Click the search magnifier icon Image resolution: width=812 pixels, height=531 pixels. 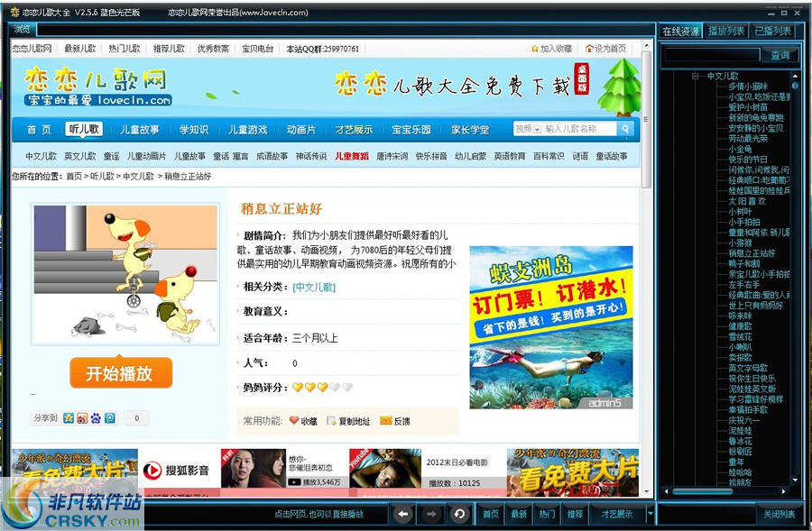coord(625,129)
